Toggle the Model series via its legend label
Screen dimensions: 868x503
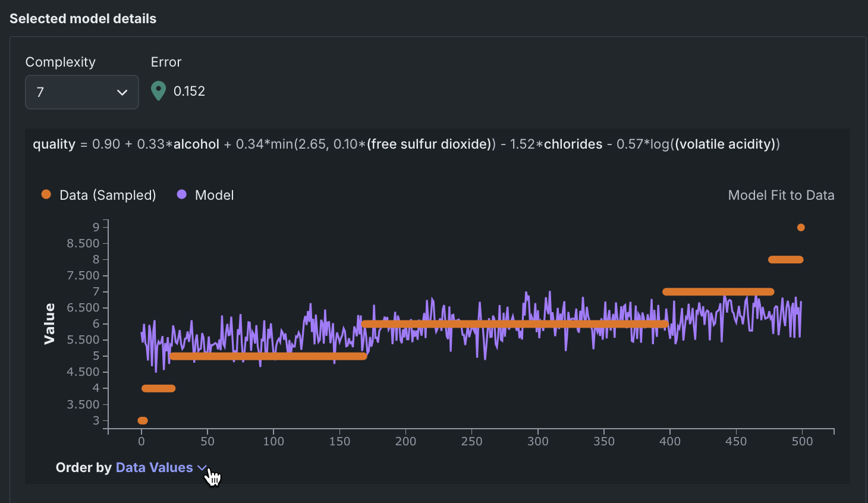tap(214, 195)
